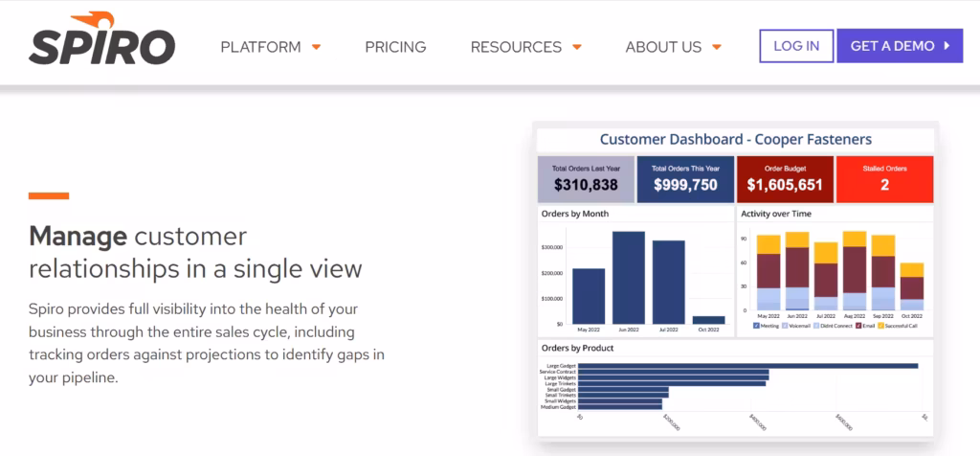The image size is (980, 456).
Task: Select the Total Orders Last Year tile
Action: click(587, 179)
